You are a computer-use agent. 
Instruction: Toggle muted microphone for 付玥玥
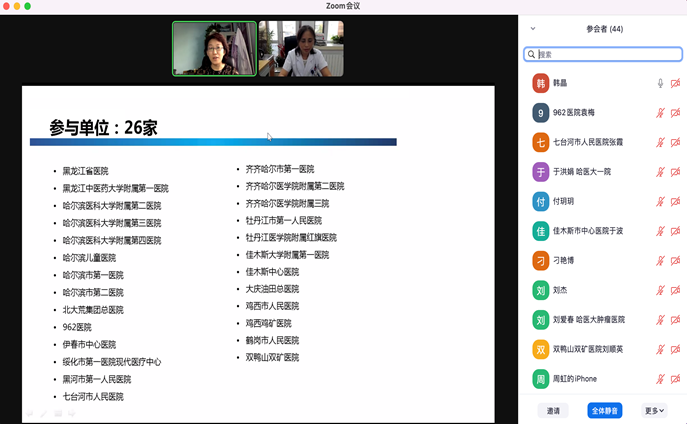660,202
